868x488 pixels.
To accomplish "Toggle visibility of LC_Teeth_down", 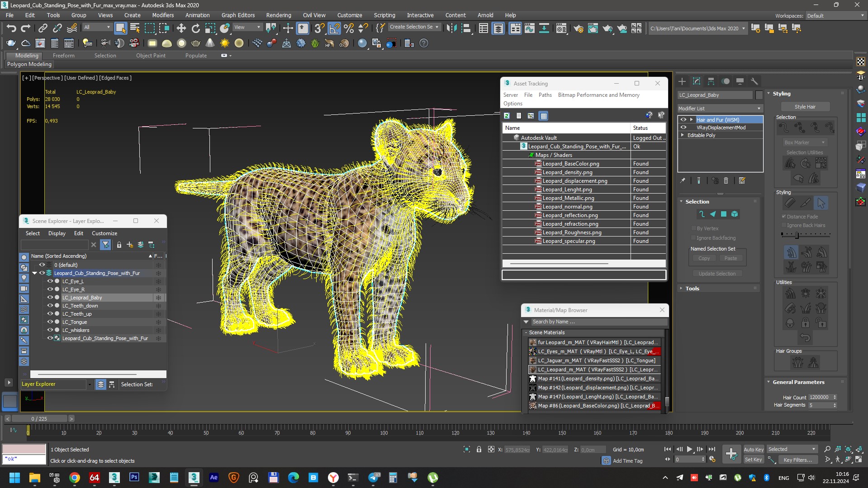I will (x=50, y=306).
